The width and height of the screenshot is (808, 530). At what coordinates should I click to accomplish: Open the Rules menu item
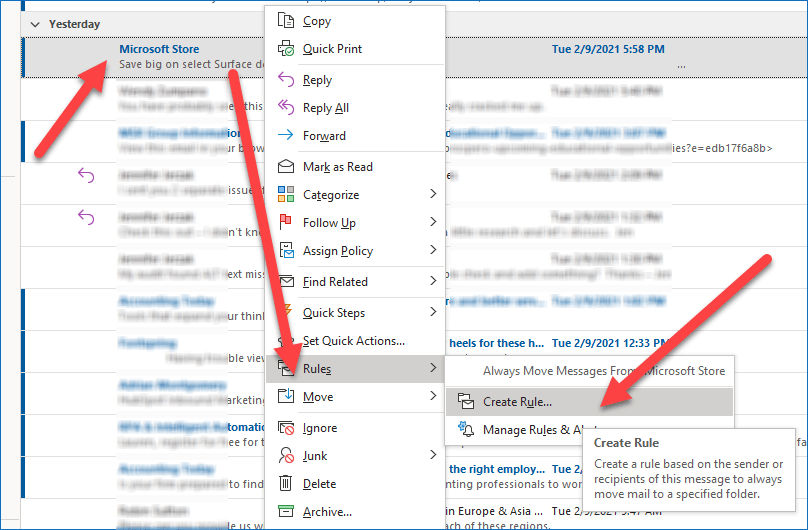(355, 368)
